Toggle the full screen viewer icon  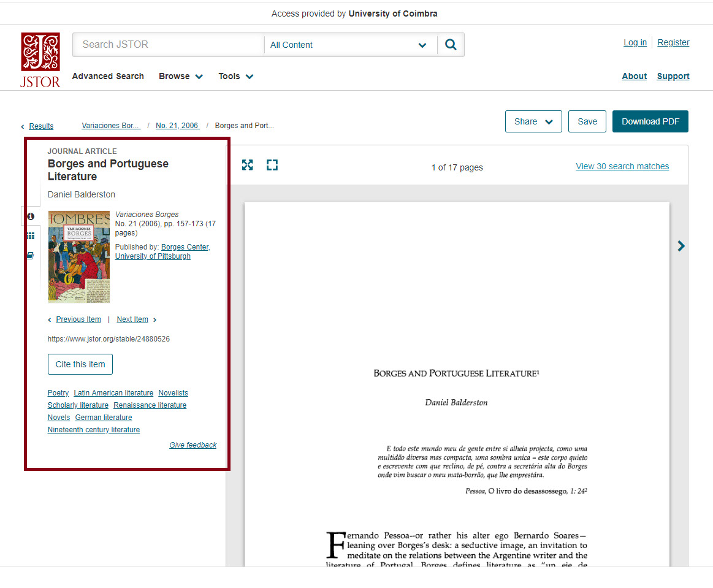coord(272,165)
